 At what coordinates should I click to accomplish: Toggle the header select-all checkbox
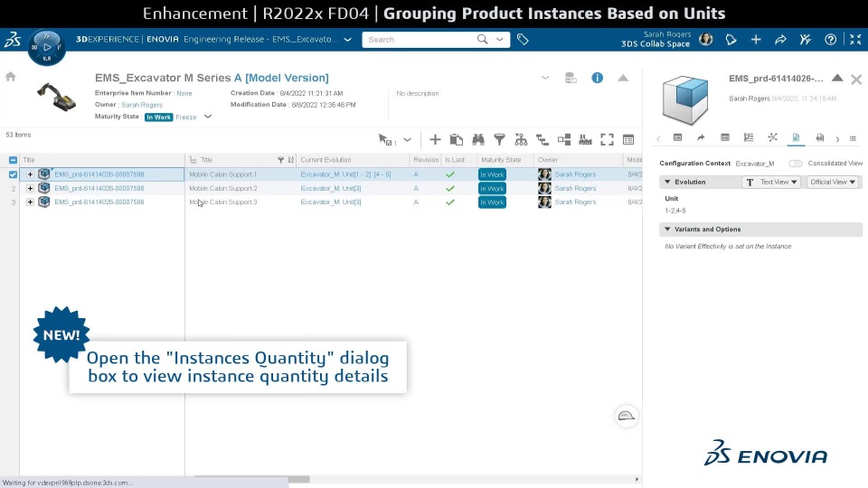click(x=13, y=160)
